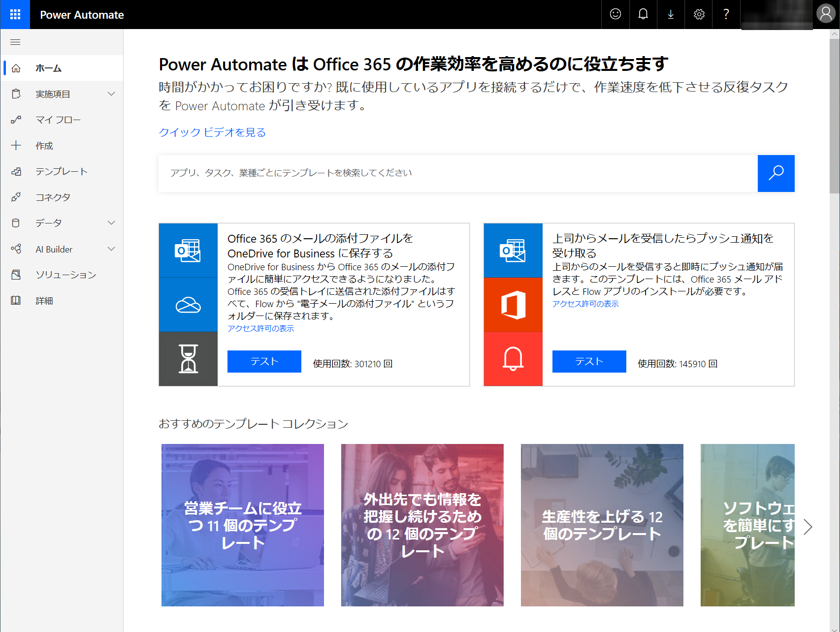Open the notifications bell in header
Screen dimensions: 840x632
tap(643, 14)
